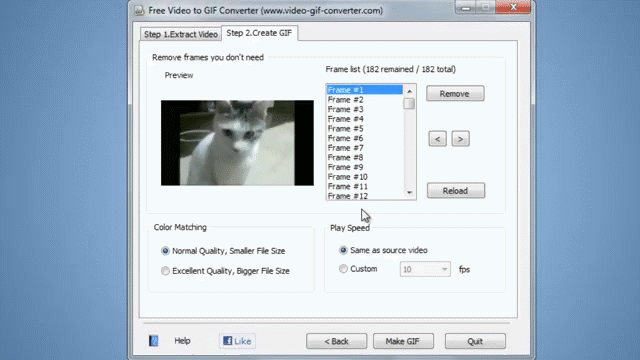Image resolution: width=640 pixels, height=360 pixels.
Task: Click the Help text link
Action: pos(182,340)
